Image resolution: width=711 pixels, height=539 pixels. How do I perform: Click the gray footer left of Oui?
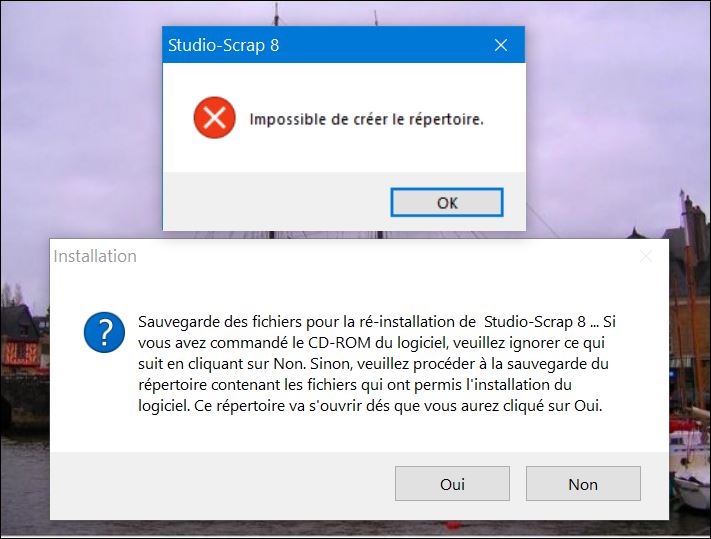pos(220,485)
